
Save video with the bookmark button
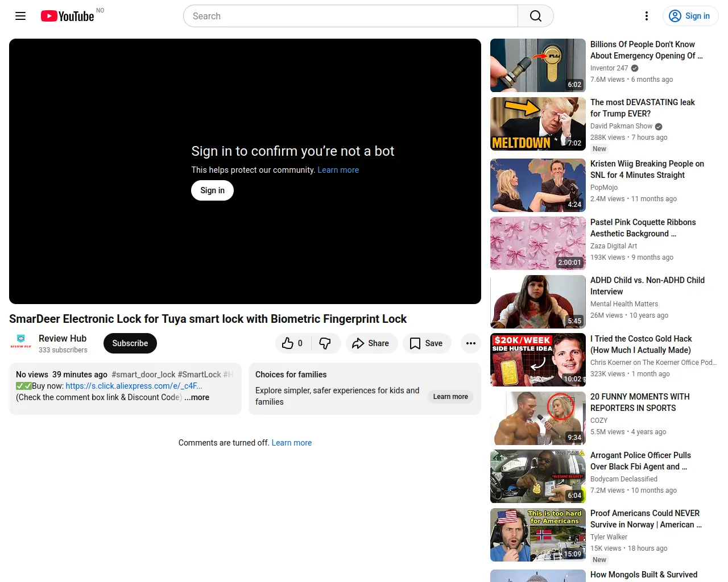pyautogui.click(x=427, y=343)
